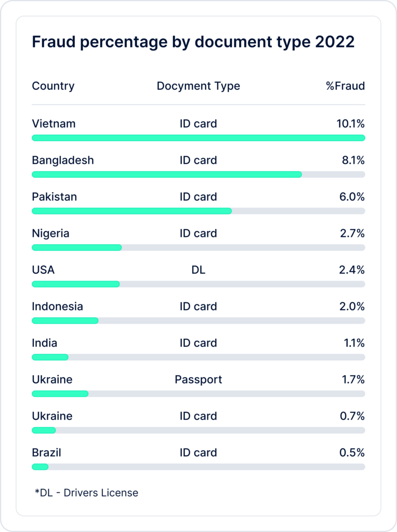Click the Brazil ID card label
397x532 pixels.
[x=198, y=453]
